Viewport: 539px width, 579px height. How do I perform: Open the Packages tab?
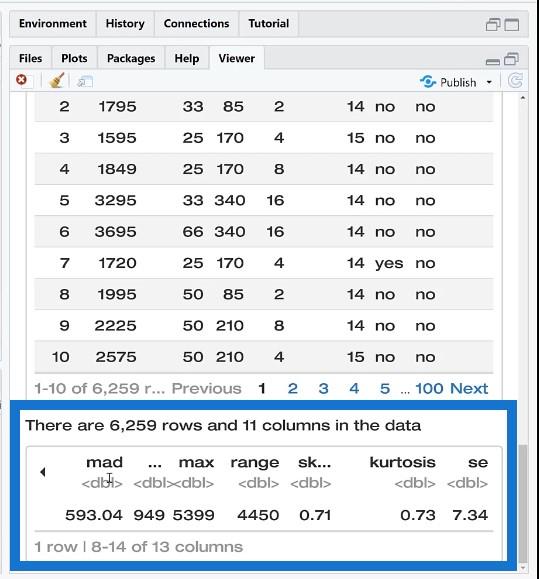(131, 58)
